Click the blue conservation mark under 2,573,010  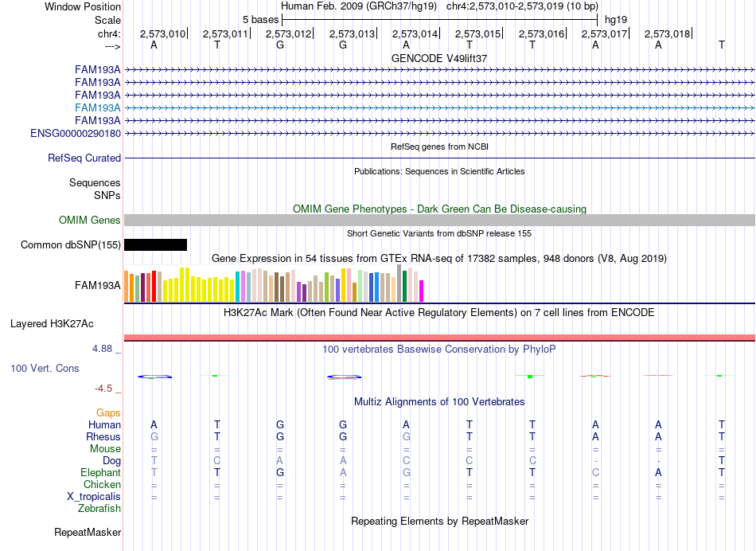(154, 377)
